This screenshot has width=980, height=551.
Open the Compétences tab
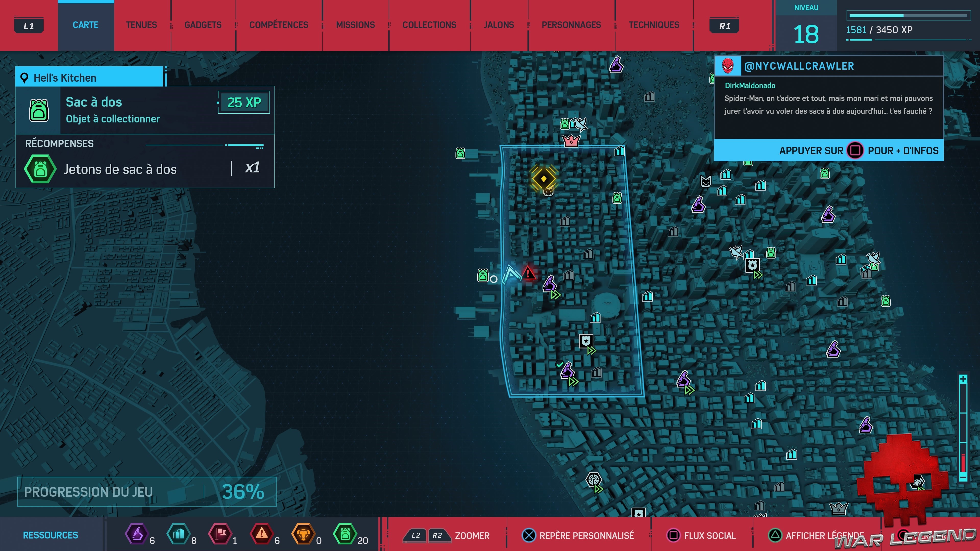[278, 25]
